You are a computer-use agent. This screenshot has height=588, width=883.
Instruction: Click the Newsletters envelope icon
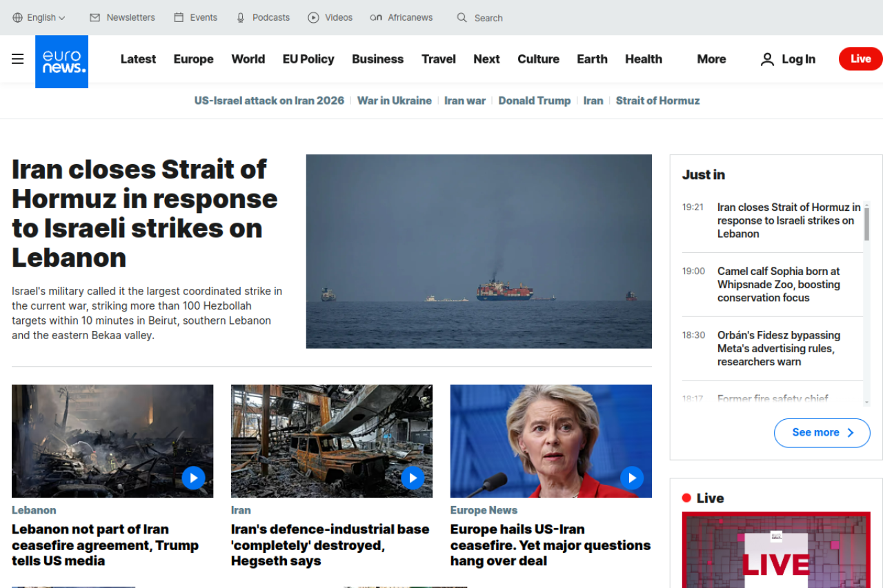click(x=95, y=18)
